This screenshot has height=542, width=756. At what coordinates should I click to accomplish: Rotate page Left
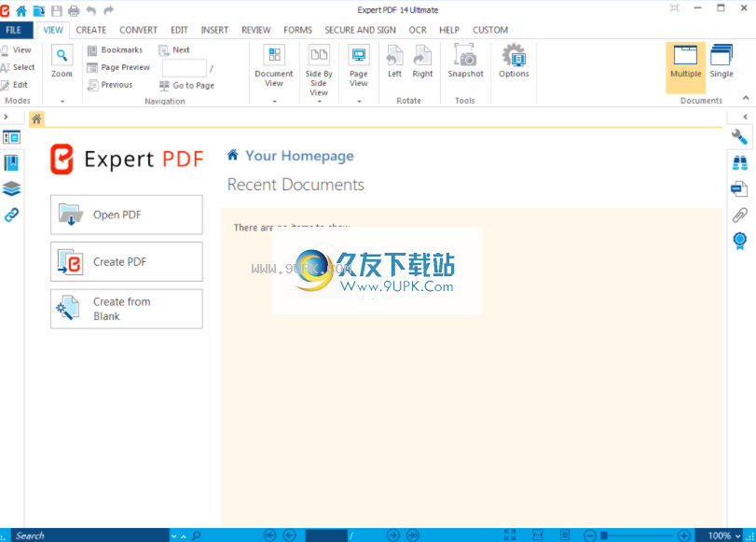pos(395,61)
